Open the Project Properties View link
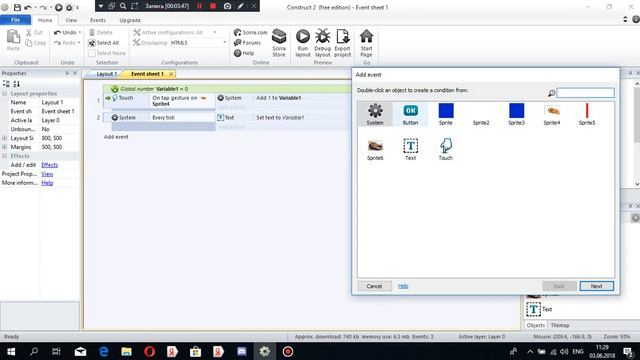The height and width of the screenshot is (360, 640). pos(47,174)
